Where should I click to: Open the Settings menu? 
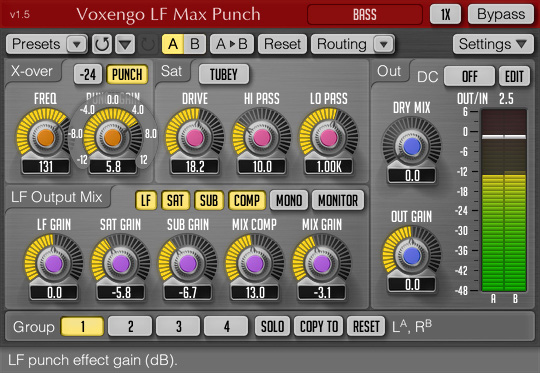tap(493, 44)
